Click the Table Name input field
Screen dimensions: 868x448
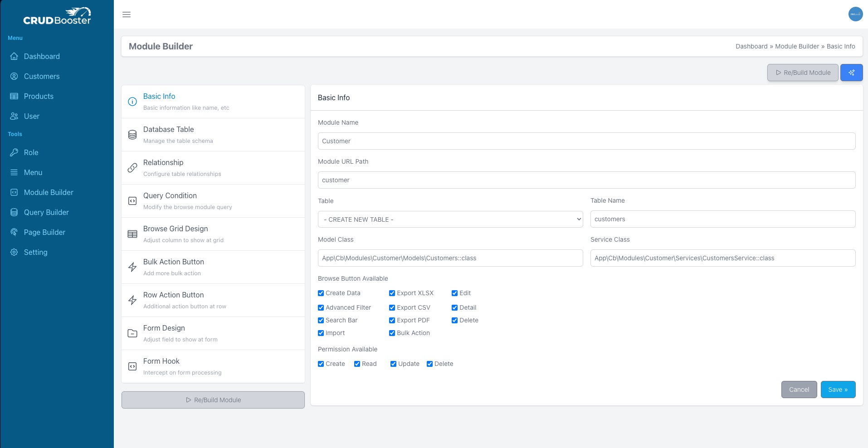723,219
